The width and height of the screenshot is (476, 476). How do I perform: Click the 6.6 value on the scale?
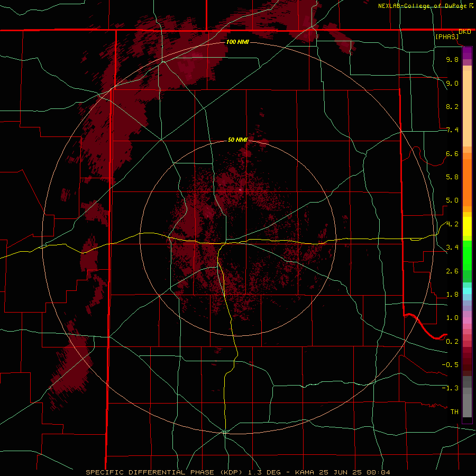click(452, 153)
